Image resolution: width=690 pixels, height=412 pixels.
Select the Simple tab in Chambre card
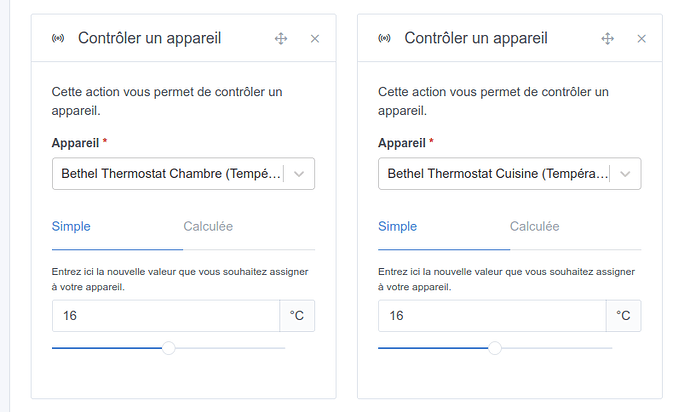coord(71,227)
